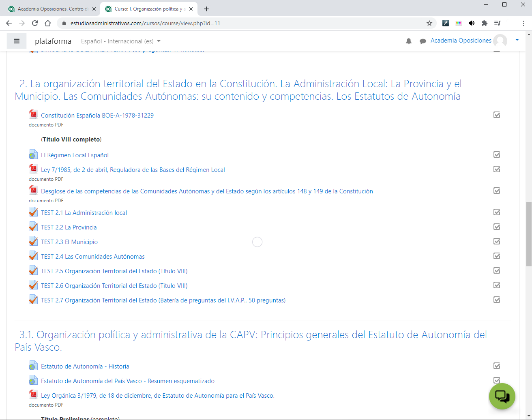
Task: Open the green chat support widget
Action: click(x=502, y=396)
